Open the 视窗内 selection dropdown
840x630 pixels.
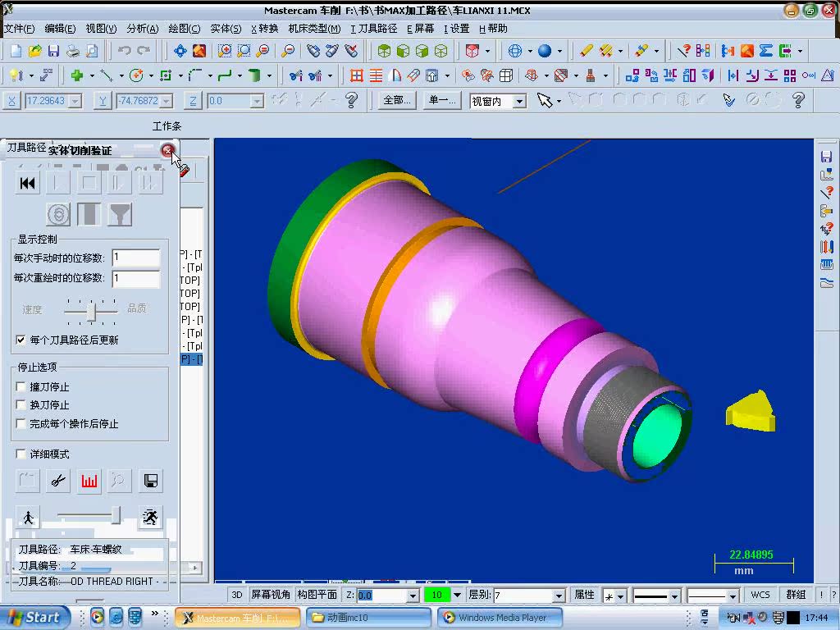(518, 101)
